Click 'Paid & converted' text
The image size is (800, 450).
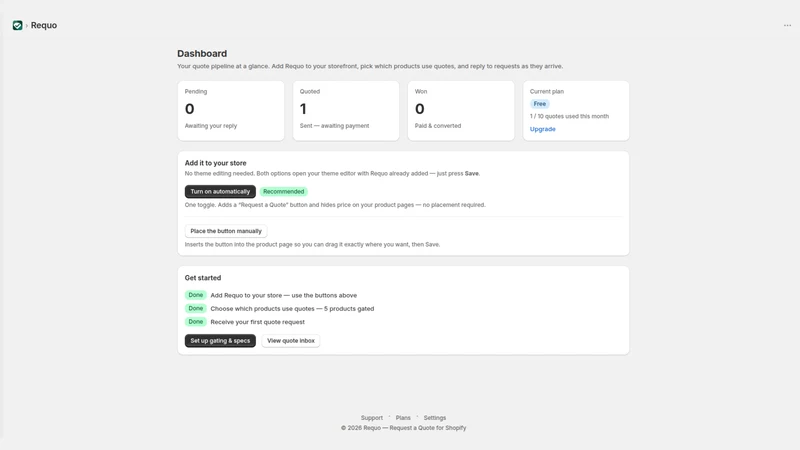[x=438, y=126]
